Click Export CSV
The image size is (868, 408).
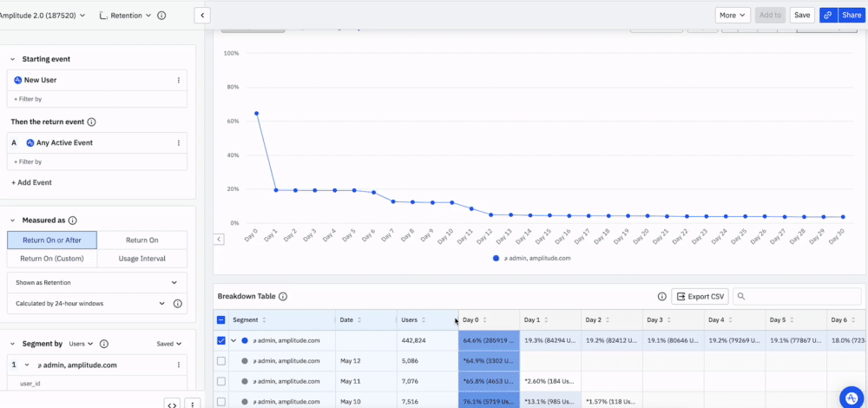coord(700,297)
